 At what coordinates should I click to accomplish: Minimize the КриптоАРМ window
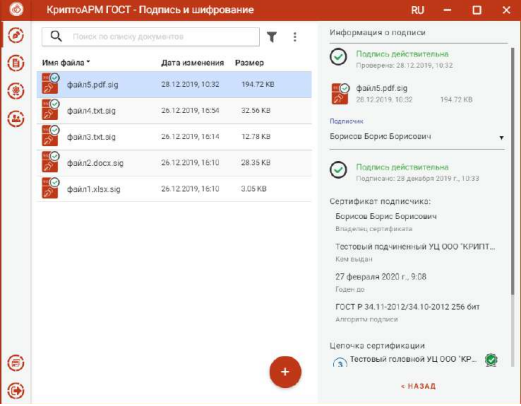[x=447, y=10]
